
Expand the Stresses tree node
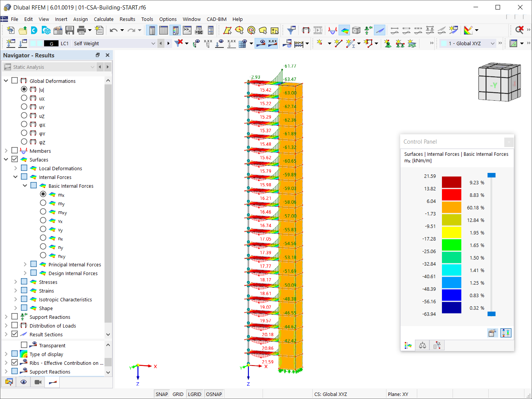coord(15,282)
